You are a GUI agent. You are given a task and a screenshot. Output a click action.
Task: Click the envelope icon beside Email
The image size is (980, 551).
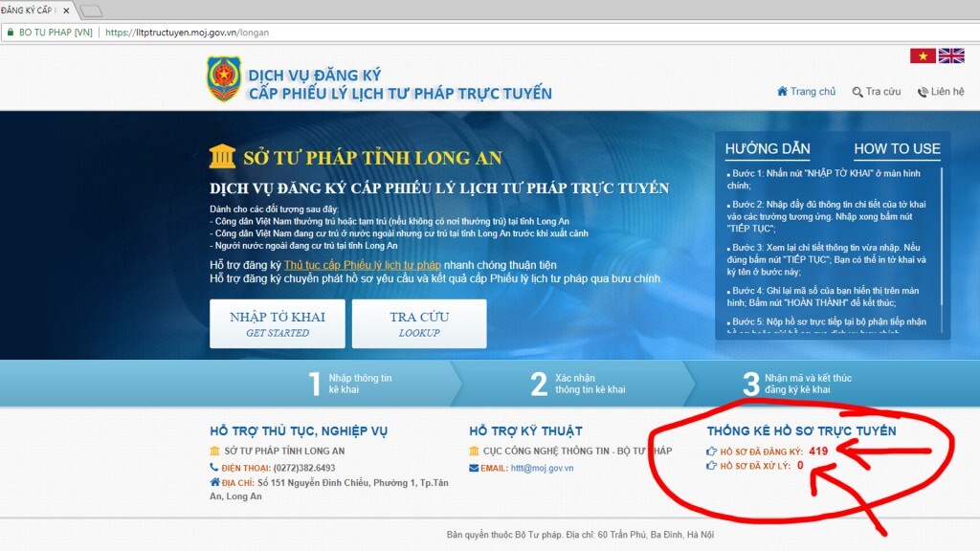pos(475,468)
